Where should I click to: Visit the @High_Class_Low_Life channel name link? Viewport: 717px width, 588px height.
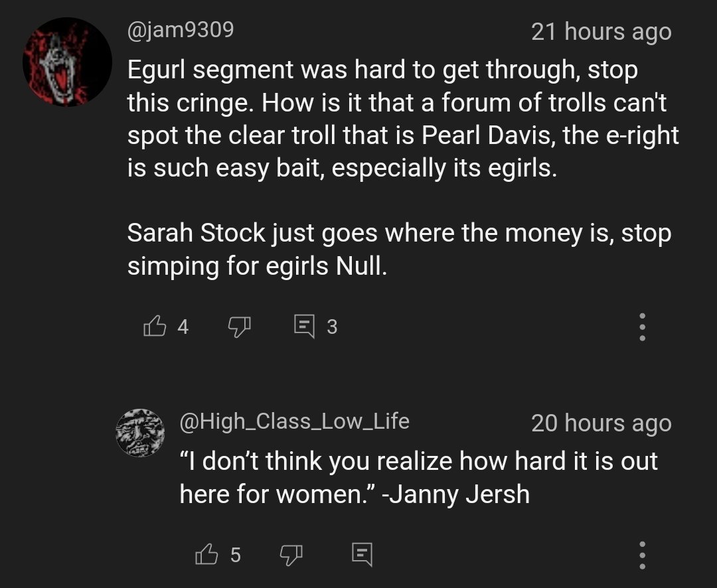point(294,421)
